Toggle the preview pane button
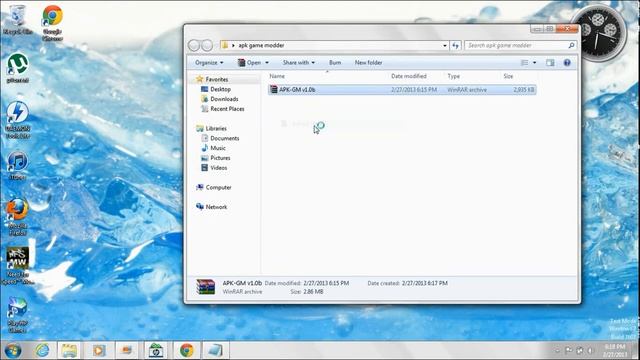This screenshot has width=640, height=360. pos(550,62)
